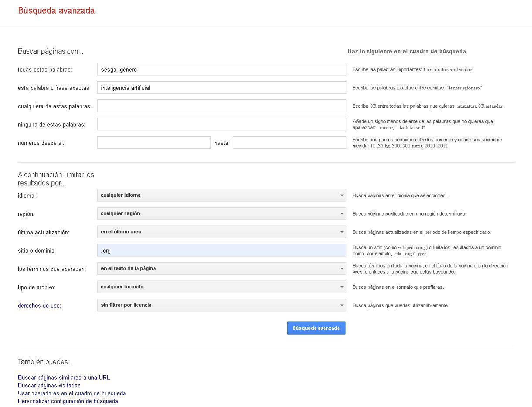Click the 'todas estas palabras' text field
The image size is (532, 407).
221,69
